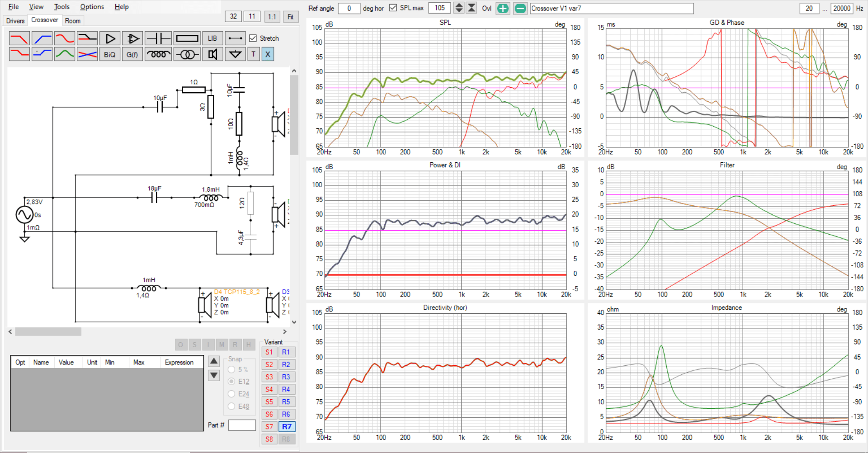Screen dimensions: 868x453
Task: Edit the 20000 Hz maximum frequency field
Action: point(842,8)
